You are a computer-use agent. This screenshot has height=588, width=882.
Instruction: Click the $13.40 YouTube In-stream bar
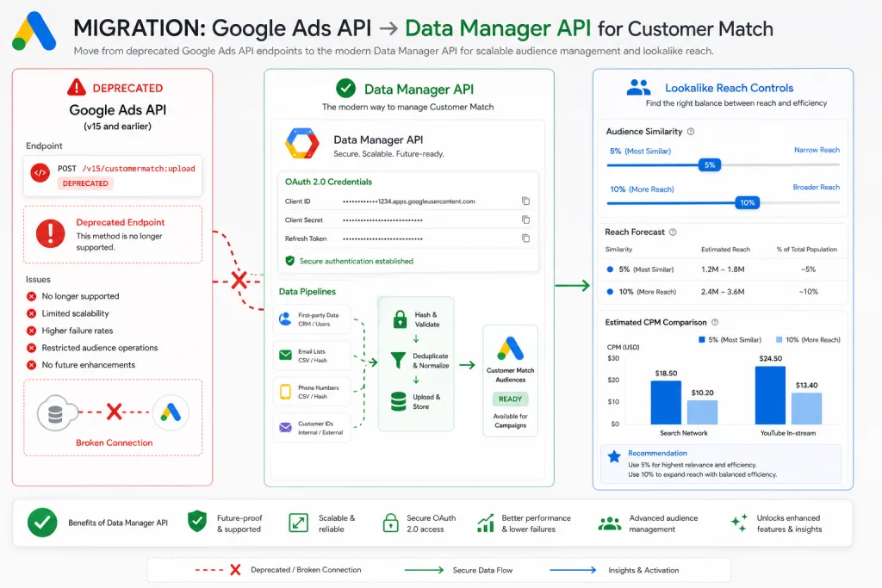pos(806,408)
